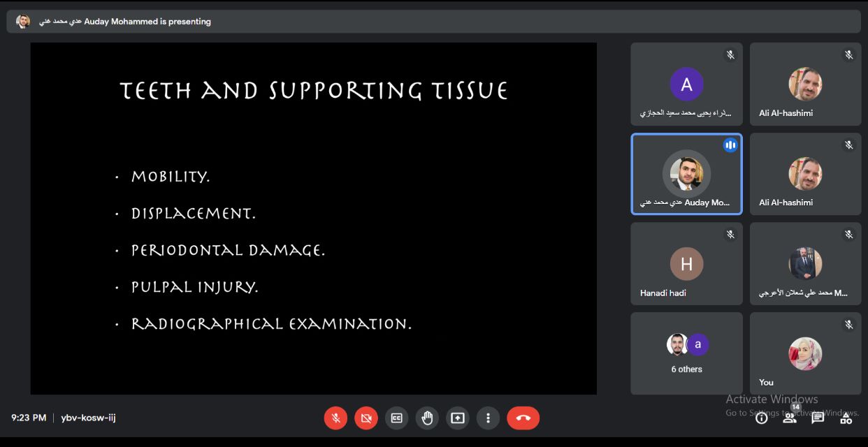Raise your hand

(x=427, y=418)
